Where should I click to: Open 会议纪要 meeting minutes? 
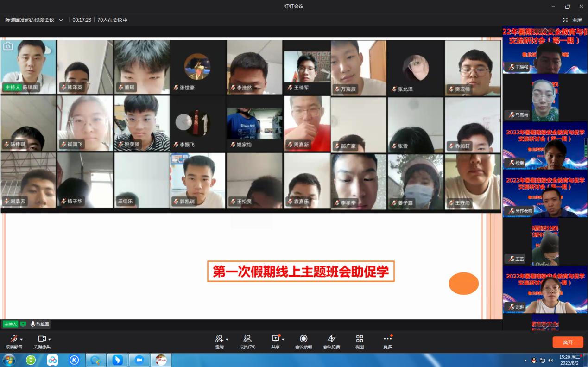(332, 342)
